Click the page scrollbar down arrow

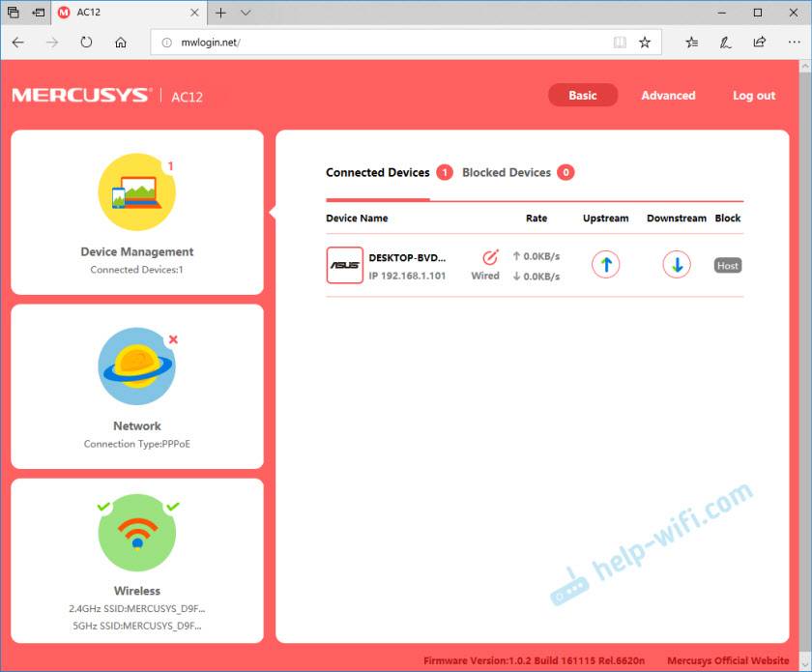[805, 664]
